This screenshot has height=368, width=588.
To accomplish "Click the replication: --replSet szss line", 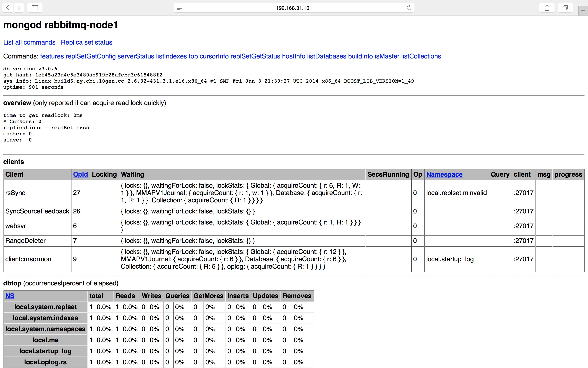I will point(46,128).
